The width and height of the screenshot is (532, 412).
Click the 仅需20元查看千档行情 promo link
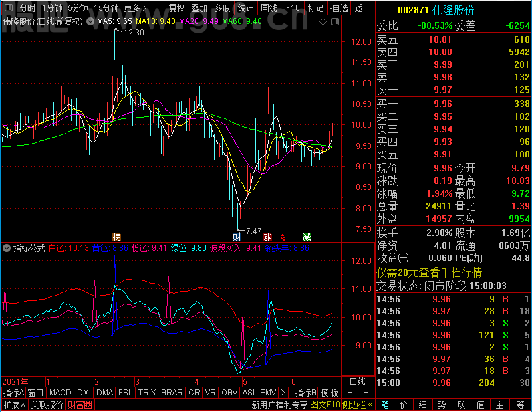(x=429, y=272)
